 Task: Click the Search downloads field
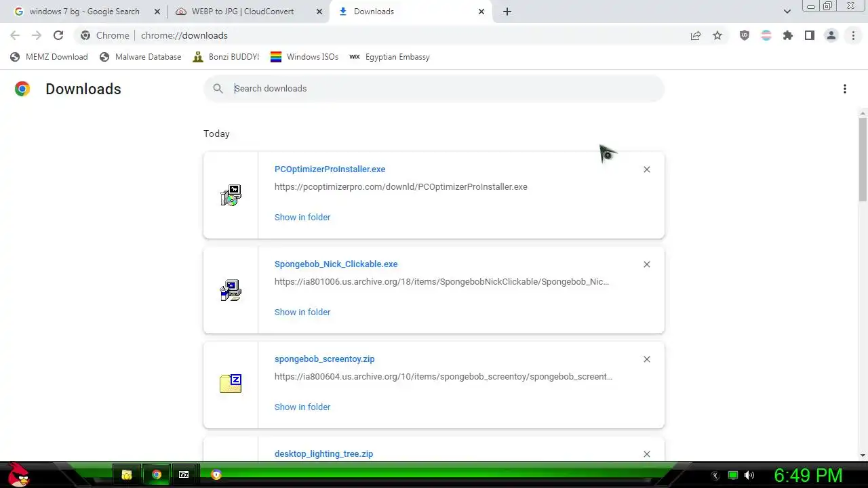434,89
